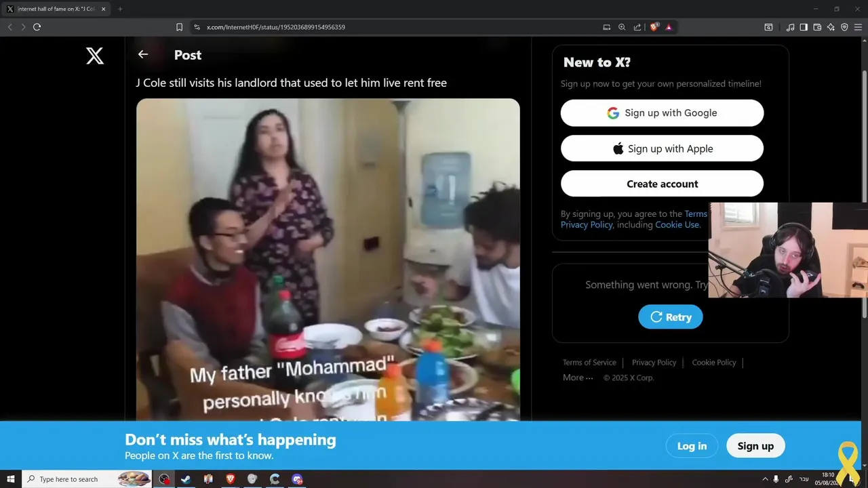Image resolution: width=868 pixels, height=488 pixels.
Task: Open the browser hamburger menu
Action: tap(858, 27)
